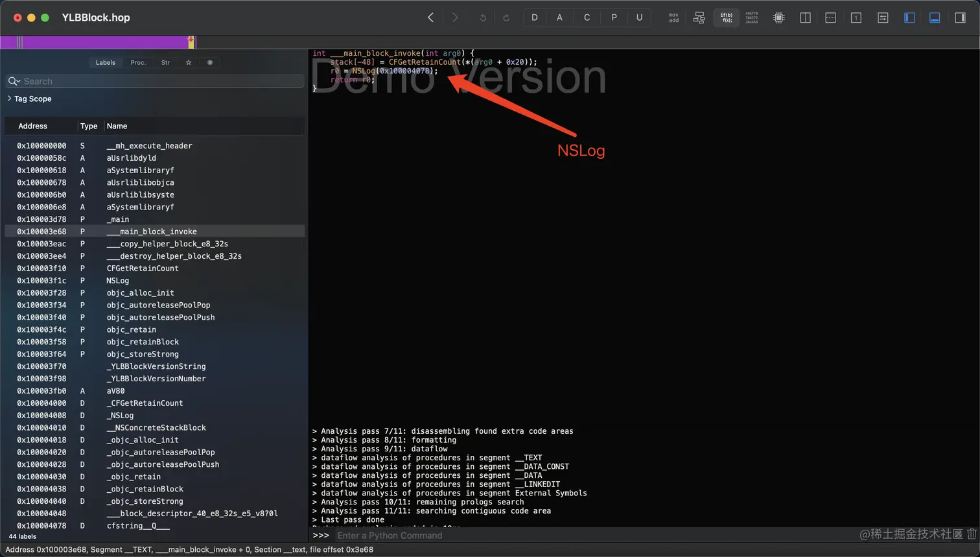Screen dimensions: 980x557
Task: Focus the labels Search field
Action: pos(155,81)
